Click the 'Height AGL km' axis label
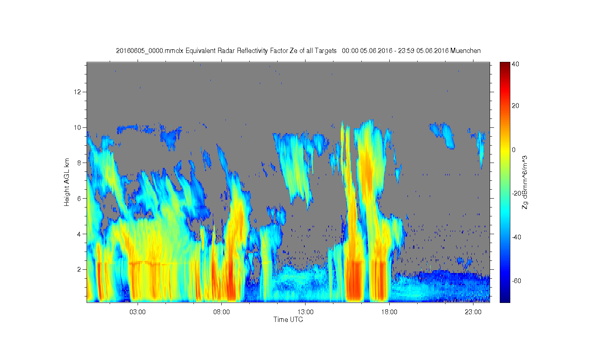Screen dimensions: 607x364 point(66,182)
